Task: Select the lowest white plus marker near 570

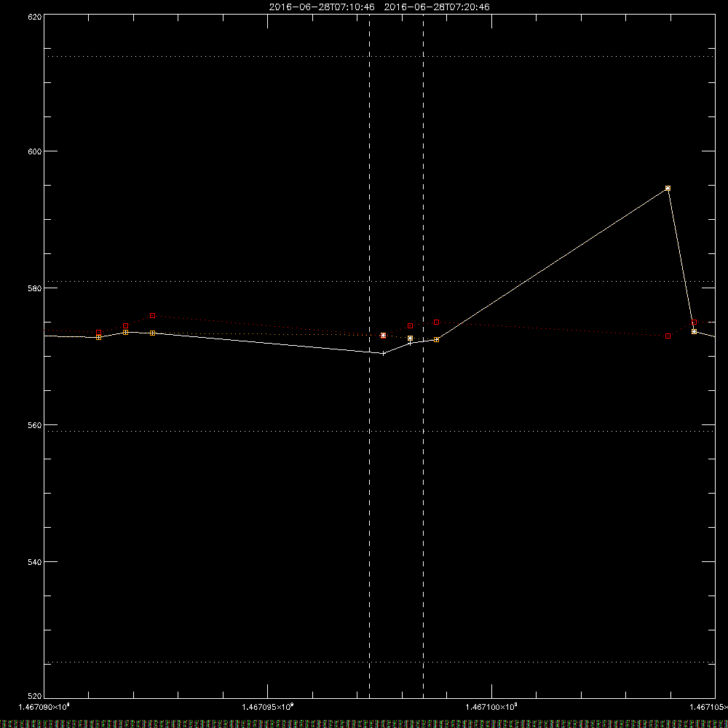Action: click(383, 353)
